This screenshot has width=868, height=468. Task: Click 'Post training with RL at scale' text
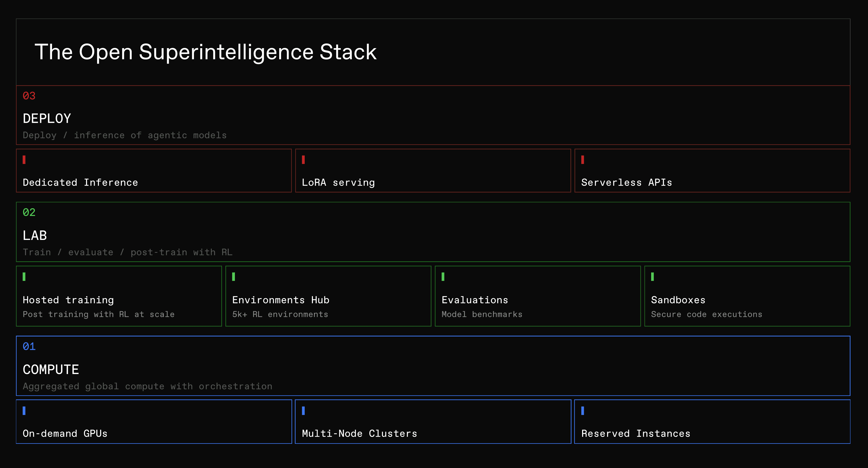(99, 314)
